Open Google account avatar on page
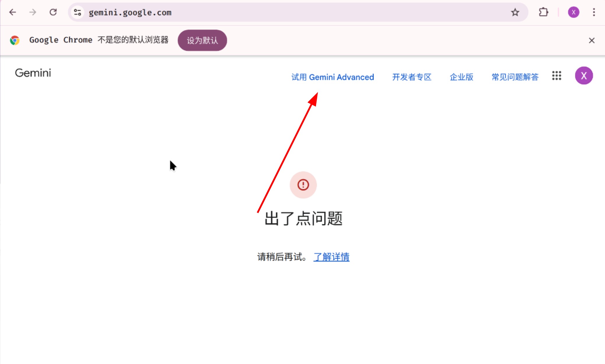This screenshot has width=605, height=364. coord(583,76)
